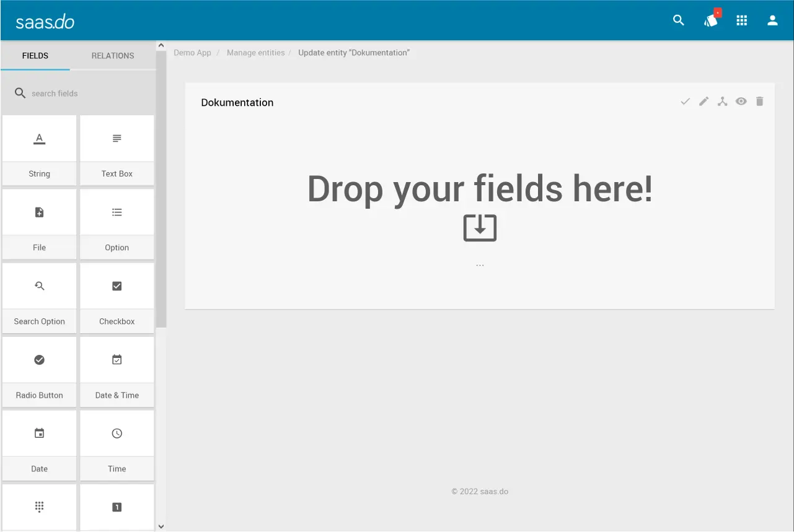This screenshot has width=794, height=532.
Task: Open the Demo App breadcrumb link
Action: [x=192, y=53]
